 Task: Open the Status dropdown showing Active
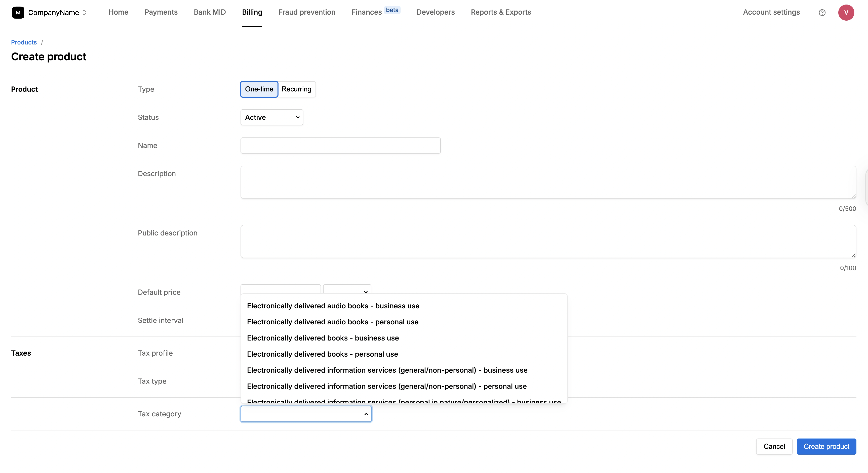point(272,117)
